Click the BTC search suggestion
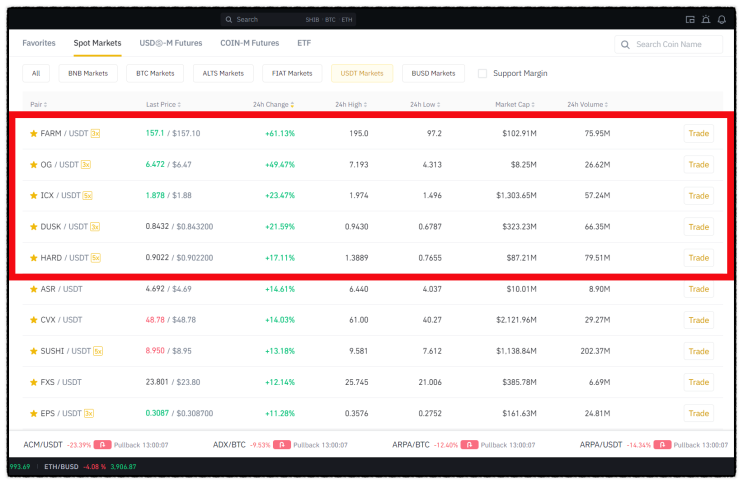Viewport: 743px width, 484px height. (x=330, y=19)
